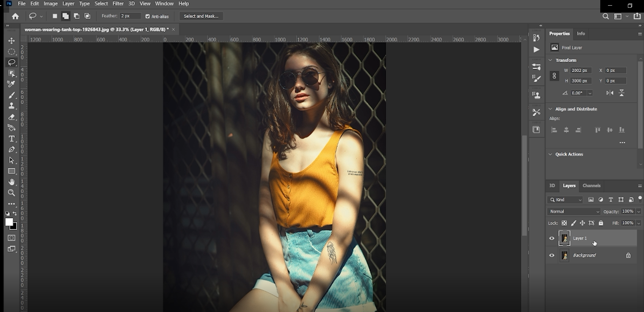Toggle Quick Mask mode icon
Screen dimensions: 644x312
pos(12,238)
